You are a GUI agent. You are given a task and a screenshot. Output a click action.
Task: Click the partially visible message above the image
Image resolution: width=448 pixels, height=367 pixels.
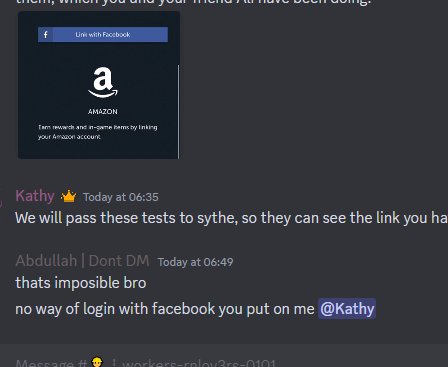(x=193, y=2)
